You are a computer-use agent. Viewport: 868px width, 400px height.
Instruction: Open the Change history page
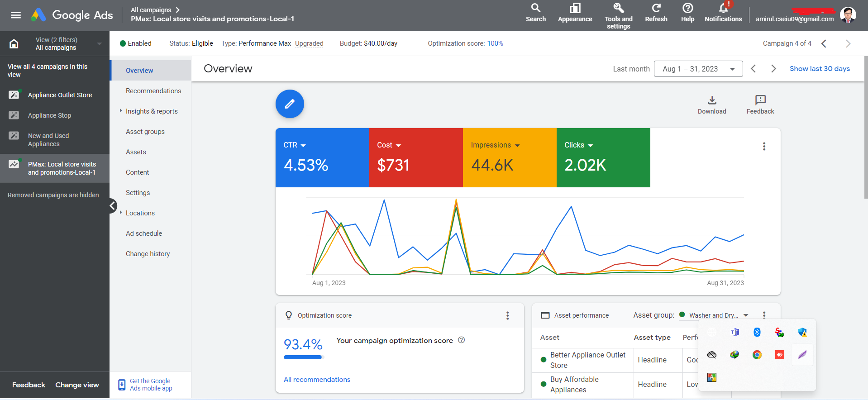point(148,254)
